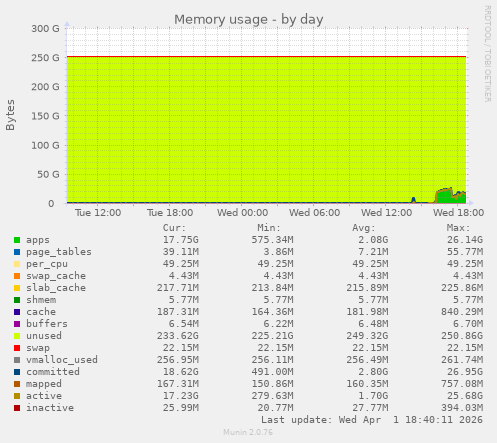The height and width of the screenshot is (443, 497).
Task: Click the 'mapped' legend label
Action: pos(44,384)
